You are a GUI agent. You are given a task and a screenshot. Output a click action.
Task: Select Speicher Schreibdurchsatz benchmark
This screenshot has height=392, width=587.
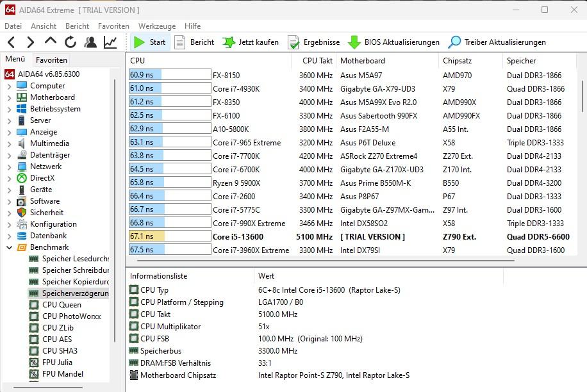coord(69,270)
